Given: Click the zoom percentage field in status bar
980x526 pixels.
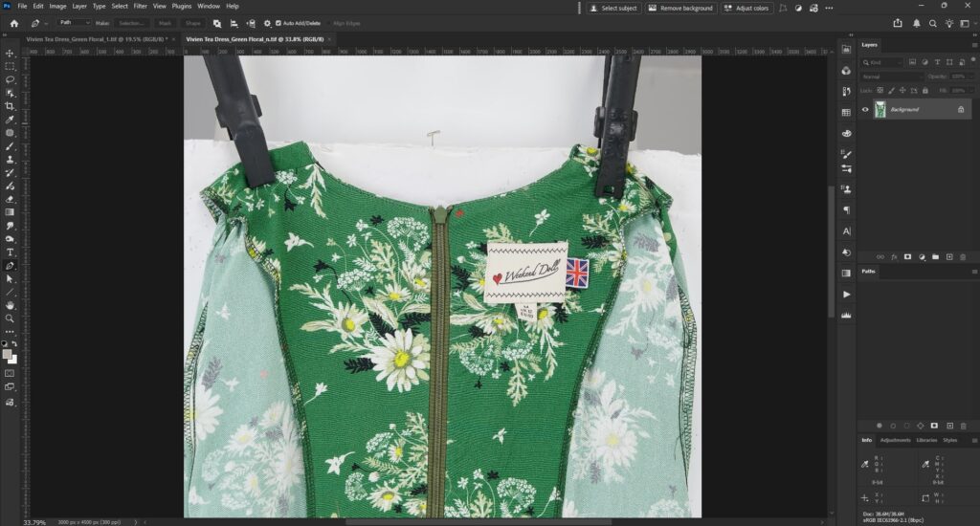Looking at the screenshot, I should click(x=34, y=522).
